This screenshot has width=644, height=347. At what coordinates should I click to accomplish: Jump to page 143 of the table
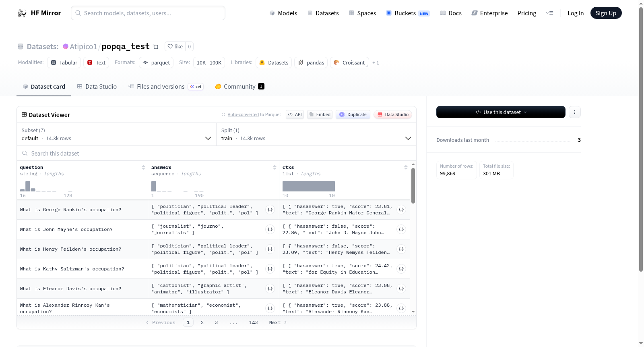coord(253,322)
